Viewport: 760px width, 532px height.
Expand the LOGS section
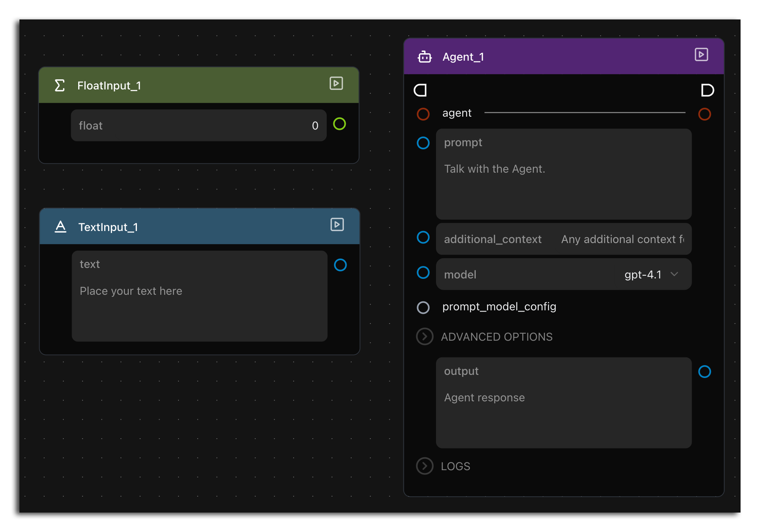tap(425, 466)
